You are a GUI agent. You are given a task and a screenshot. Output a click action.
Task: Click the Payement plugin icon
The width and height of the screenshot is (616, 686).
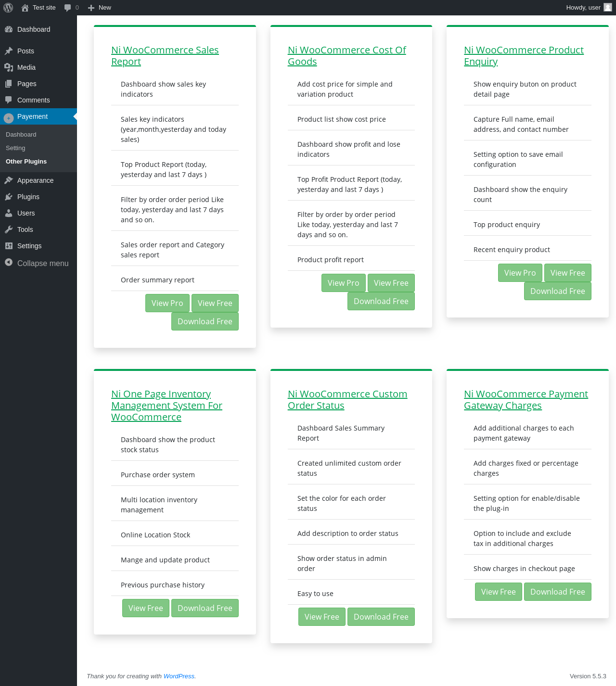(9, 118)
